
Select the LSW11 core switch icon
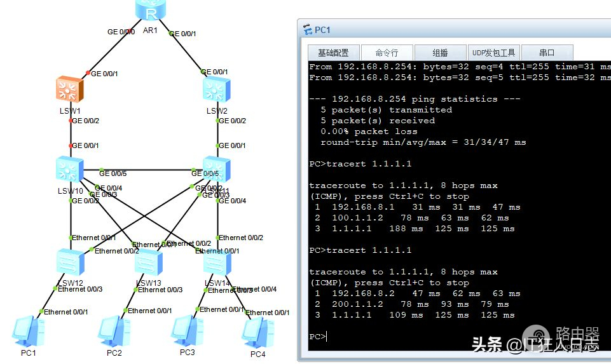[217, 169]
